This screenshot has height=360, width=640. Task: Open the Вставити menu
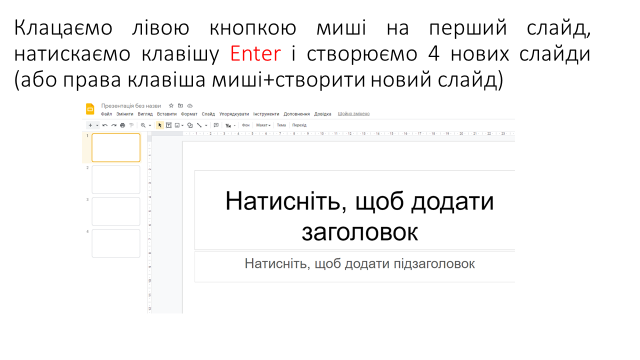tap(167, 114)
